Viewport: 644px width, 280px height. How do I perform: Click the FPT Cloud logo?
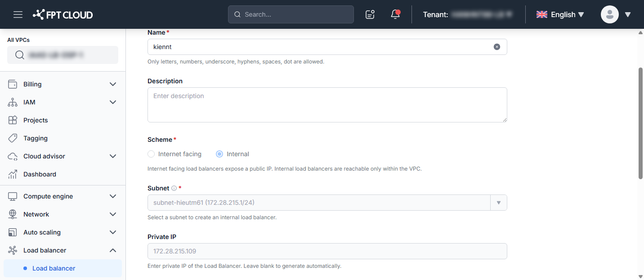63,14
